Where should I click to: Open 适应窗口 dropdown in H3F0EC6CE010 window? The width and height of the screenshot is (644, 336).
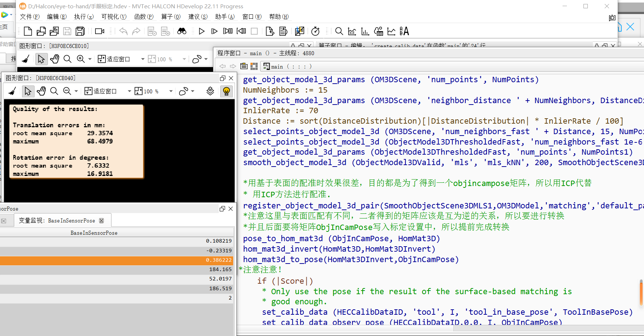click(143, 59)
